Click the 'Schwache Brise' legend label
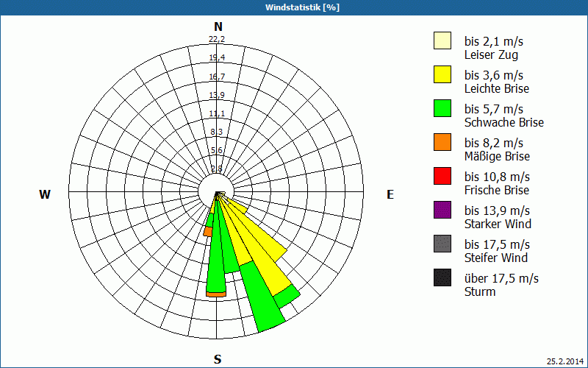588x368 pixels. (x=504, y=122)
